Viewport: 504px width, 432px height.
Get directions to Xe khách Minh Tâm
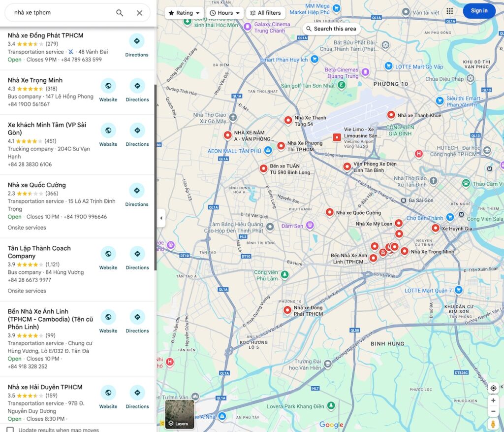(137, 135)
